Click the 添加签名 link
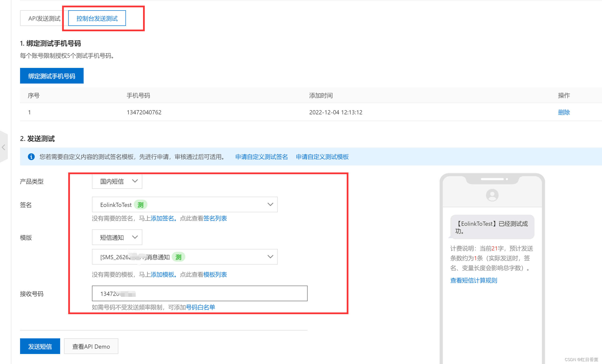This screenshot has width=602, height=364. click(162, 218)
